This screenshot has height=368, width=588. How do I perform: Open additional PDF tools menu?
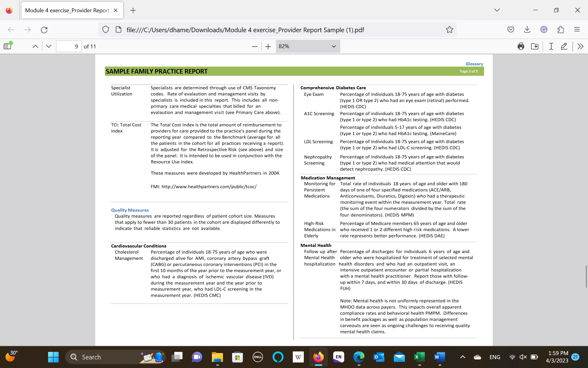coord(581,46)
